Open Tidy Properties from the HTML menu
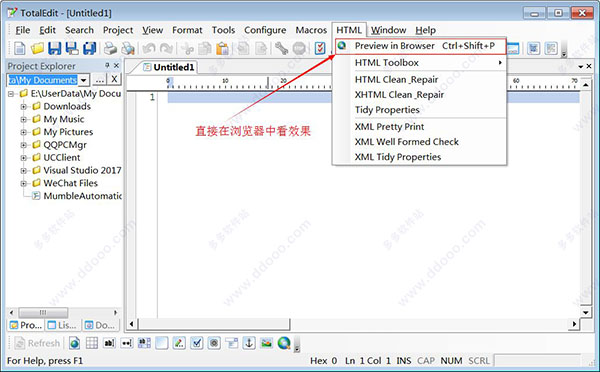 tap(420, 110)
